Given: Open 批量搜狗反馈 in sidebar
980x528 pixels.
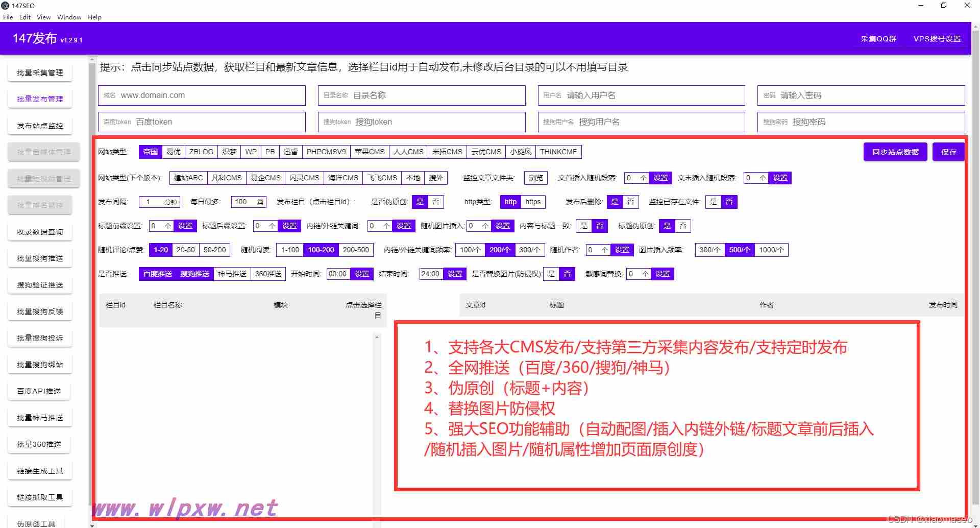Looking at the screenshot, I should (40, 311).
